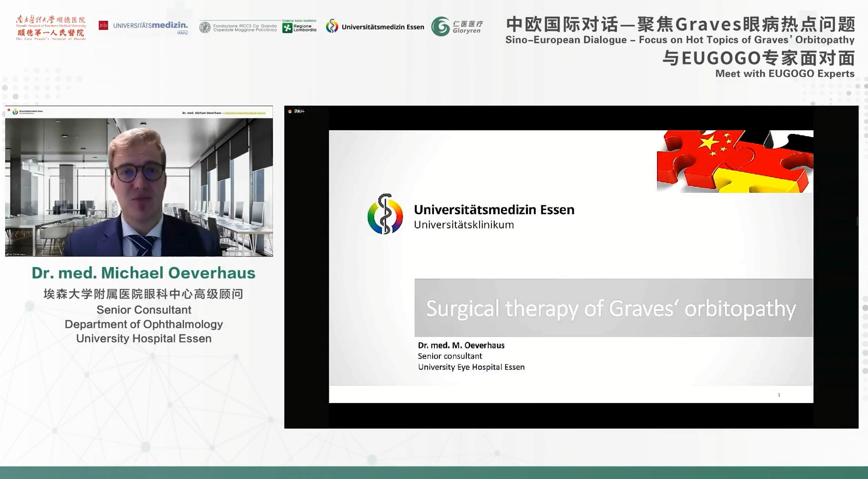Click the large rainbow caduceus logo on slide
Image resolution: width=868 pixels, height=479 pixels.
pyautogui.click(x=385, y=214)
